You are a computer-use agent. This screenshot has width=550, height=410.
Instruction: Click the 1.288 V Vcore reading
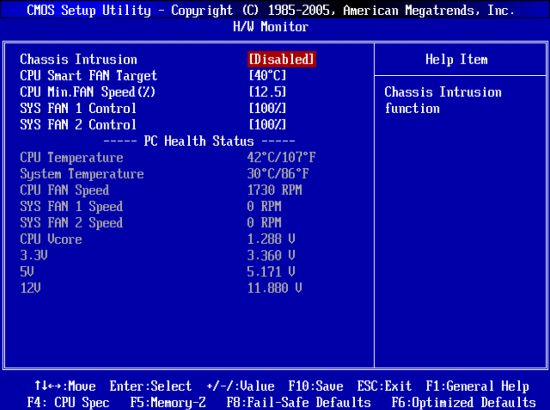click(271, 239)
